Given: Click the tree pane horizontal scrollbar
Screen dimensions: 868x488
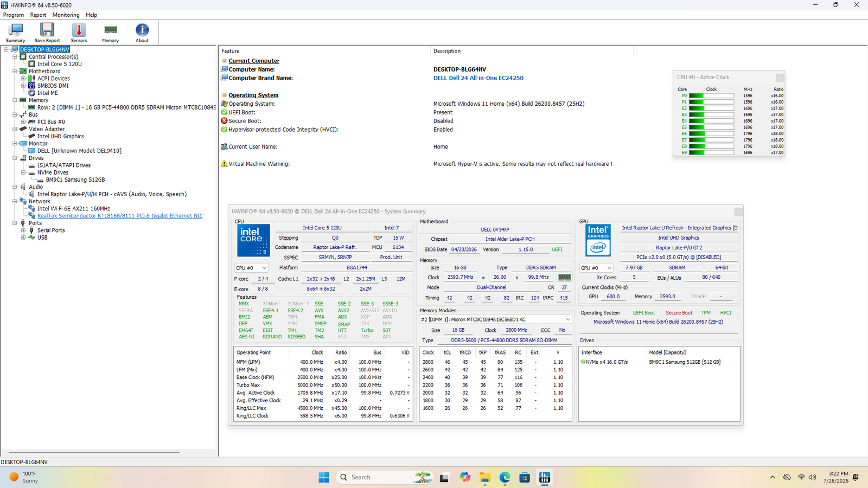Looking at the screenshot, I should point(94,452).
